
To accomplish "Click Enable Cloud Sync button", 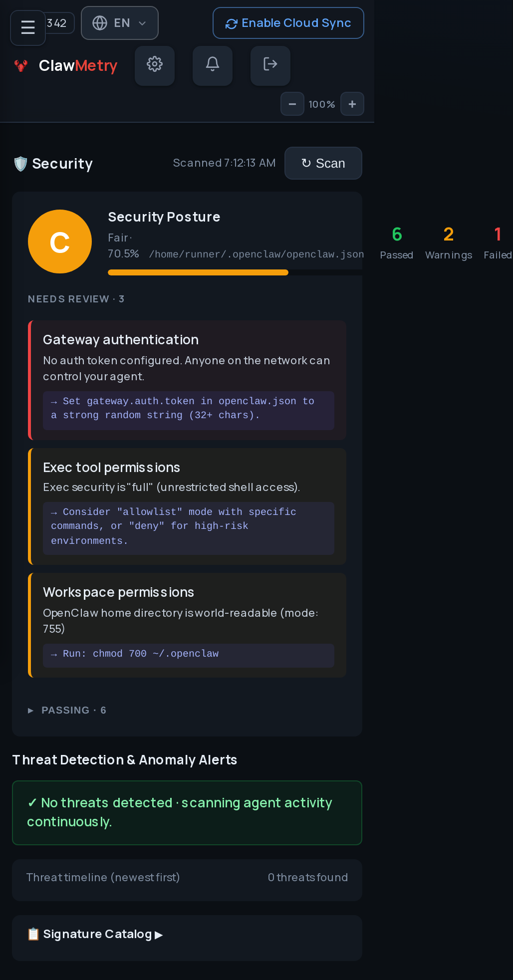I will click(288, 23).
